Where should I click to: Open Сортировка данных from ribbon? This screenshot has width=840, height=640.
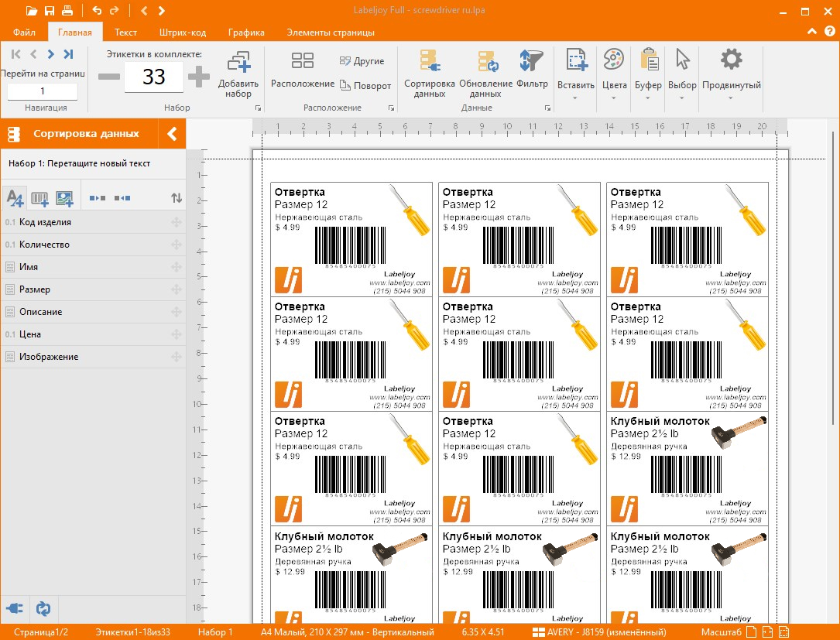pyautogui.click(x=430, y=74)
